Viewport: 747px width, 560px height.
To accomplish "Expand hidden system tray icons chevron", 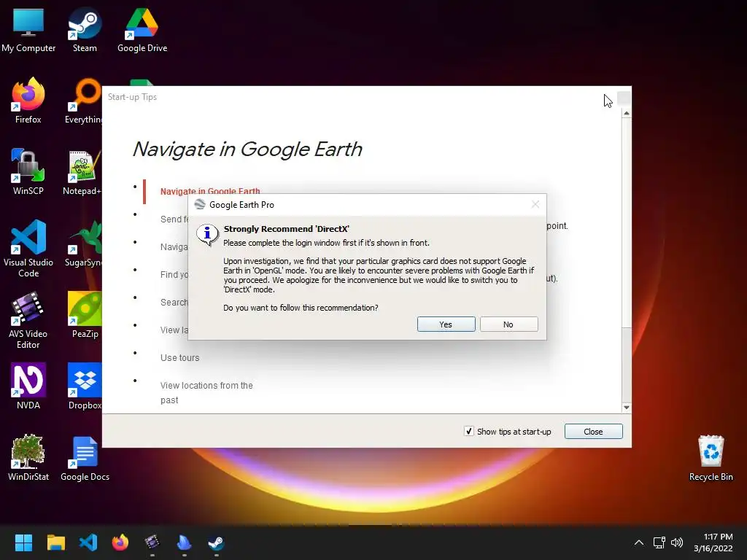I will (639, 542).
